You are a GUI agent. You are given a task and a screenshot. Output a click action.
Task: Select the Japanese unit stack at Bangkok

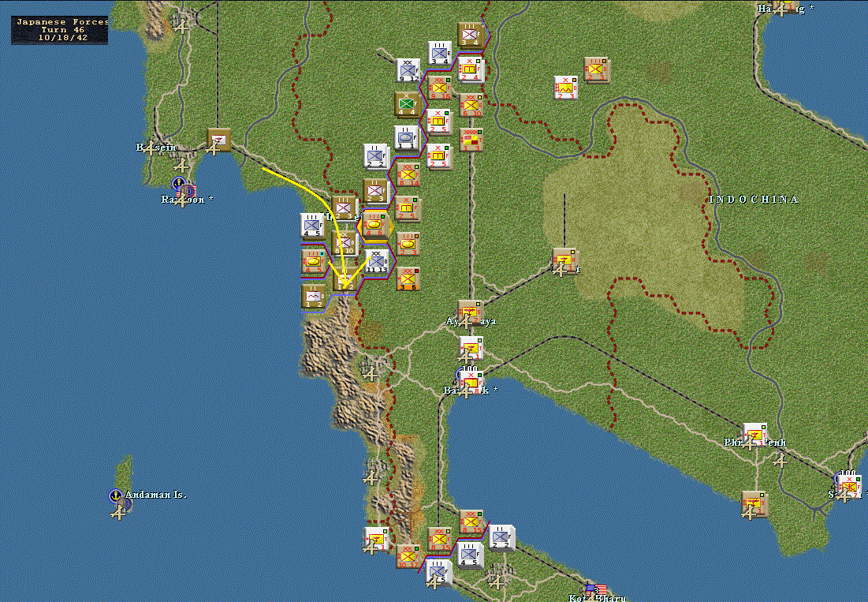pyautogui.click(x=471, y=382)
